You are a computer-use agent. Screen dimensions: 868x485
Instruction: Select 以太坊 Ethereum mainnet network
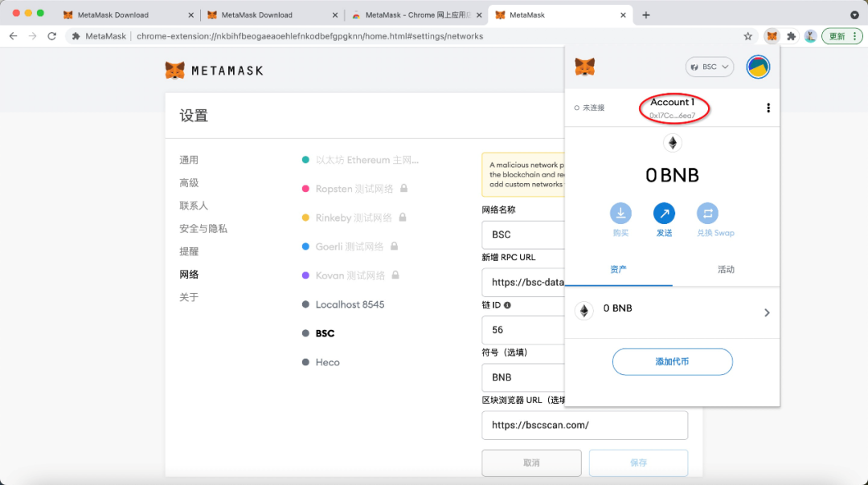(366, 160)
